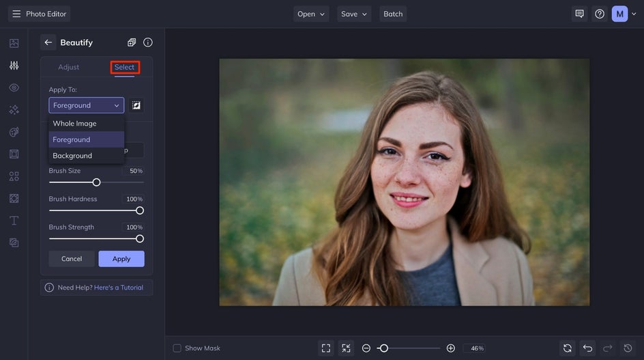
Task: Expand the Open dropdown
Action: (311, 14)
